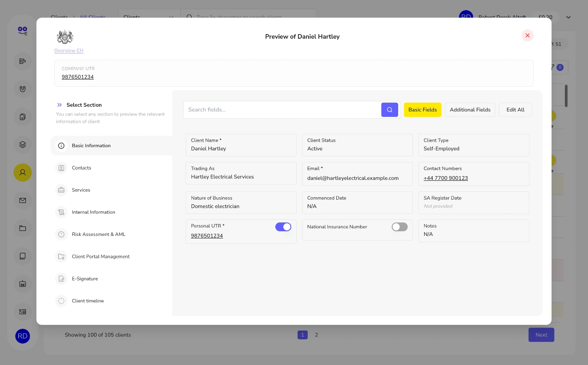Open Services section
The image size is (588, 365).
point(112,190)
